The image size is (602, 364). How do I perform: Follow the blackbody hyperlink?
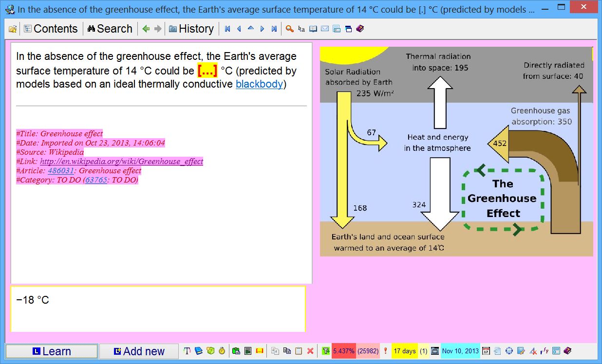coord(259,84)
